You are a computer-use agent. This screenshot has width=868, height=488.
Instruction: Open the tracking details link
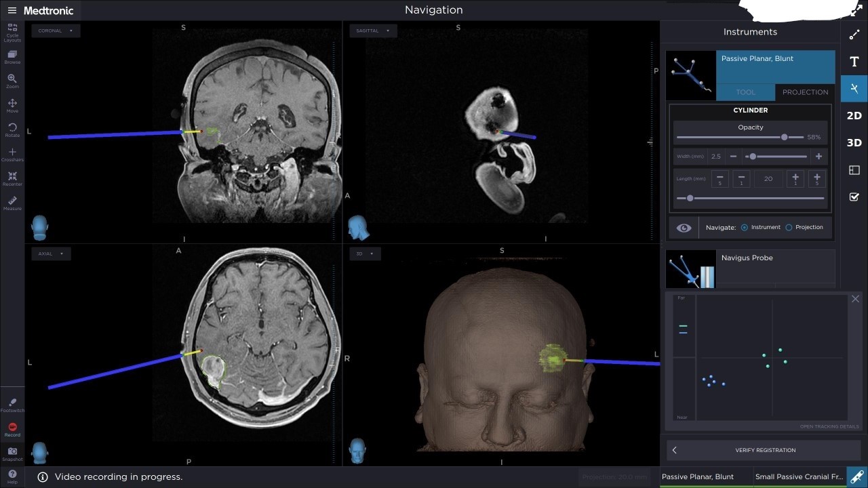click(x=829, y=427)
